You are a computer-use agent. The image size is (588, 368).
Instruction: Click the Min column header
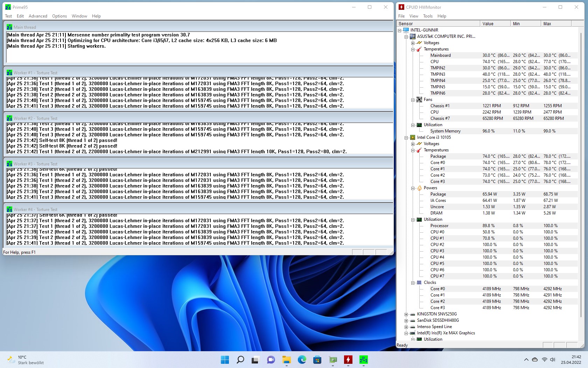point(526,23)
